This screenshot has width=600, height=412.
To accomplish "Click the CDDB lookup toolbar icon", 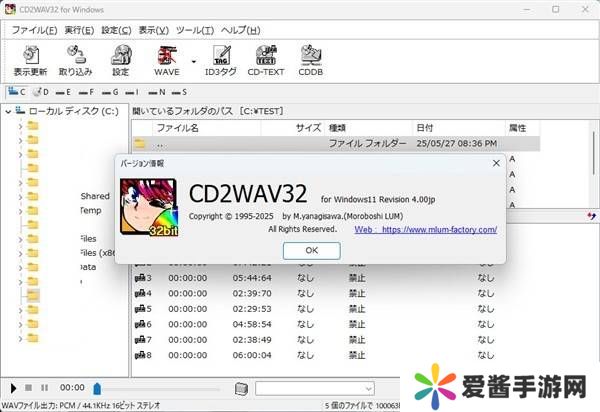I will click(310, 56).
